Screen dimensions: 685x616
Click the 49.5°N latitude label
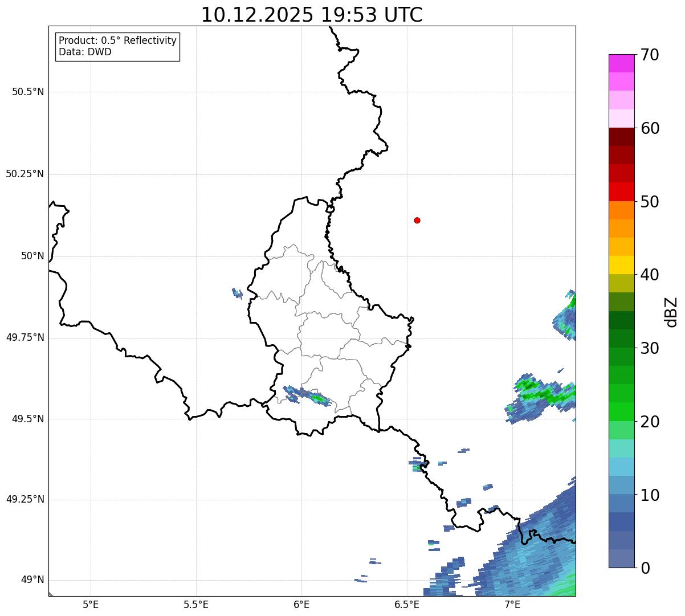(27, 419)
